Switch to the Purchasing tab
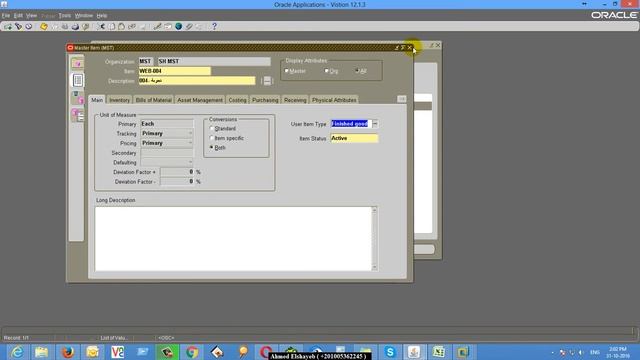Screen dimensions: 640x360 click(265, 100)
